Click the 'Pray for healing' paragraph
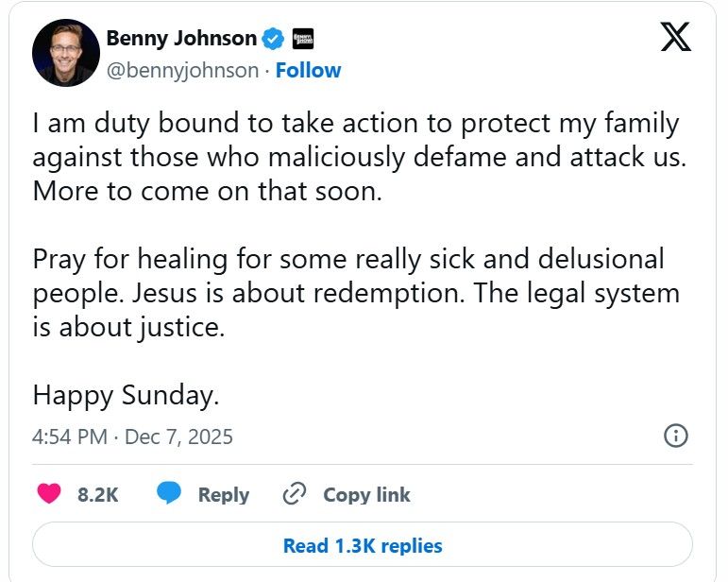Screen dimensions: 728x582 point(356,292)
